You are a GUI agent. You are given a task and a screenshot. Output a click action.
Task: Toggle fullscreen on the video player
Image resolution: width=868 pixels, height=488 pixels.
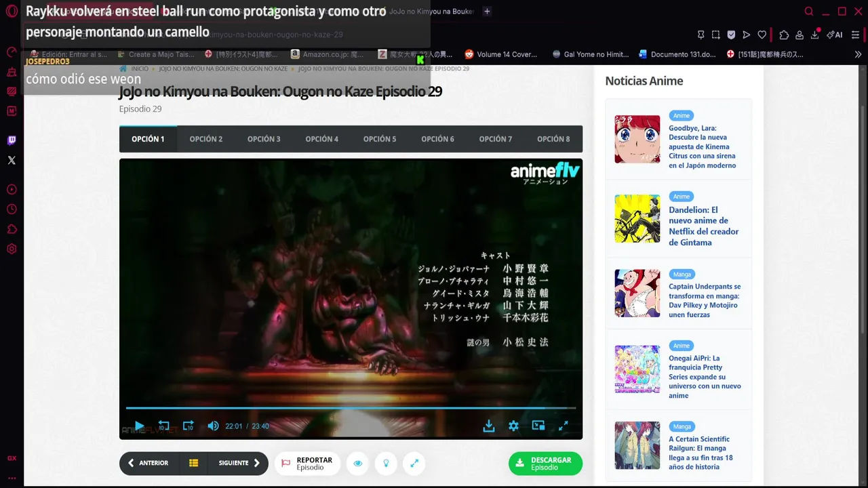tap(563, 426)
